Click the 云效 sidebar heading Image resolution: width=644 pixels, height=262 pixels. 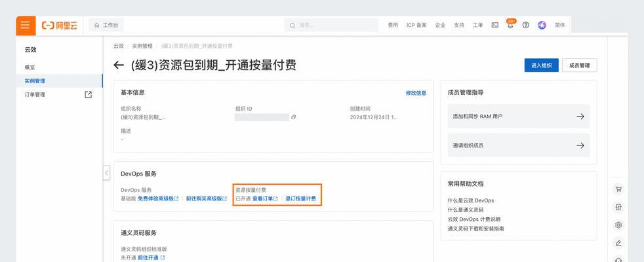click(31, 50)
